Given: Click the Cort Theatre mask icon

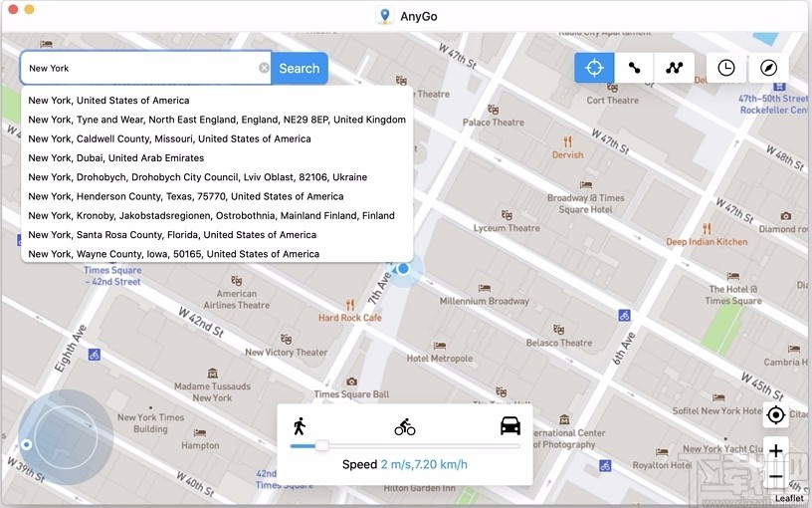Looking at the screenshot, I should (613, 88).
